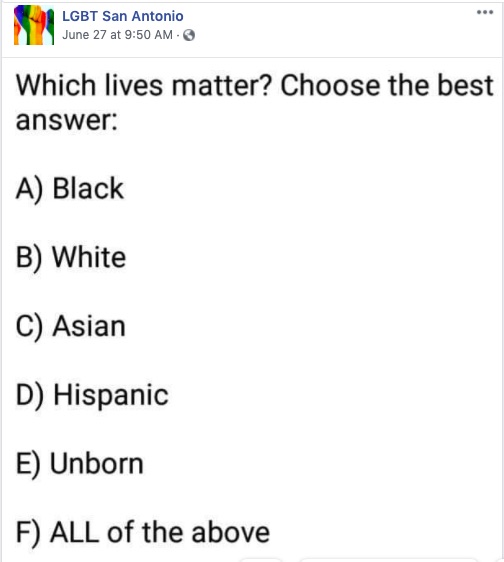Select the 'E) Unborn' answer line
The image size is (504, 562).
(x=80, y=464)
